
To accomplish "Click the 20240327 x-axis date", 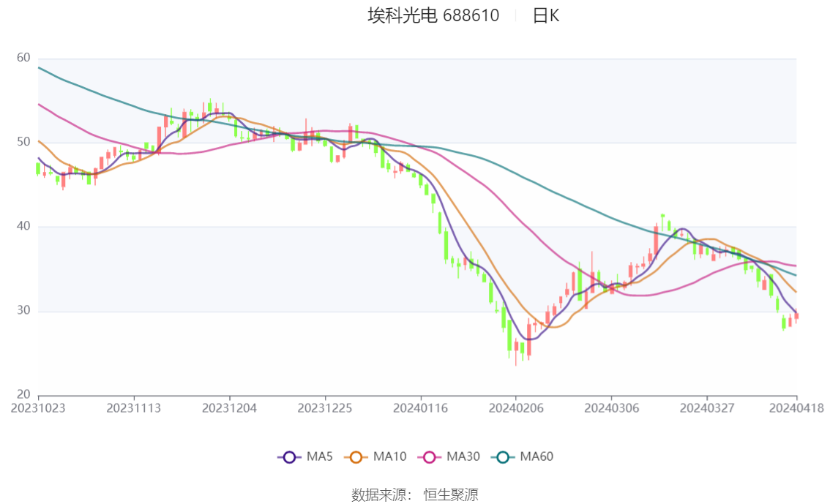I will (706, 408).
